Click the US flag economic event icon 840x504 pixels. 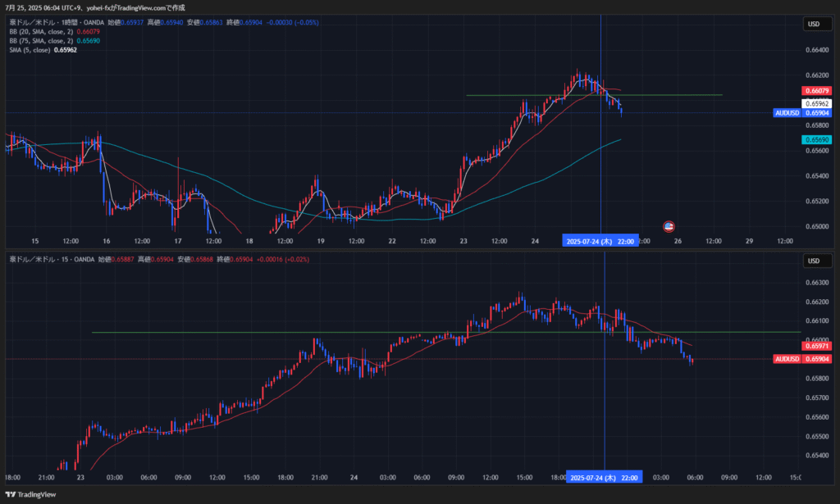click(669, 225)
